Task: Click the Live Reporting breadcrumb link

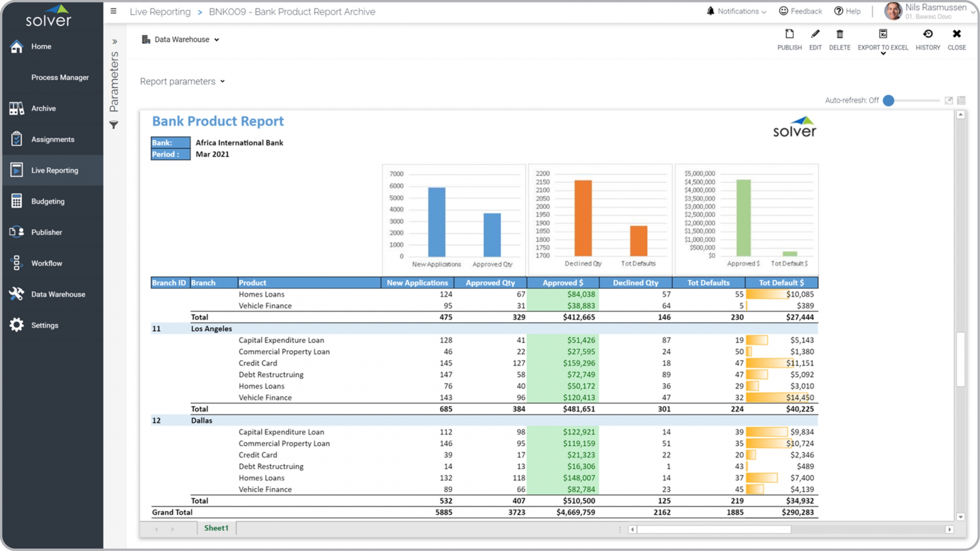Action: [160, 12]
